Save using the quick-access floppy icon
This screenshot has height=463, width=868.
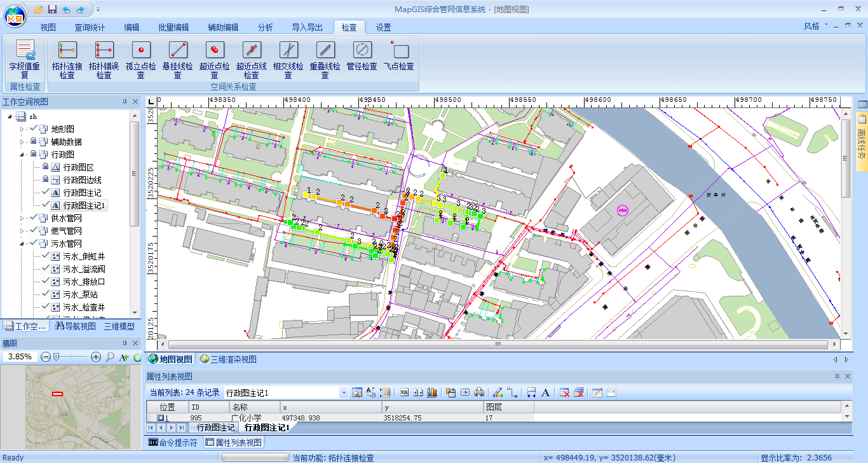coord(52,10)
